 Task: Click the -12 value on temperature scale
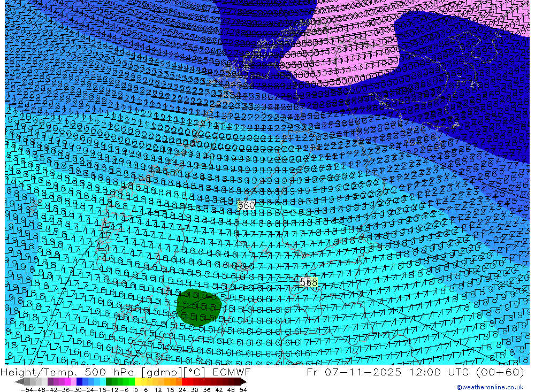[x=112, y=390]
